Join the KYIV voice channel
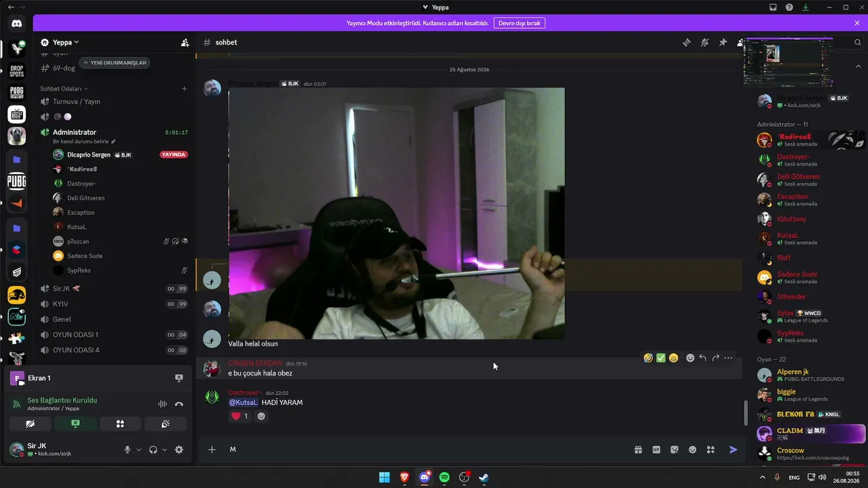Screen dimensions: 868x488 click(x=60, y=304)
